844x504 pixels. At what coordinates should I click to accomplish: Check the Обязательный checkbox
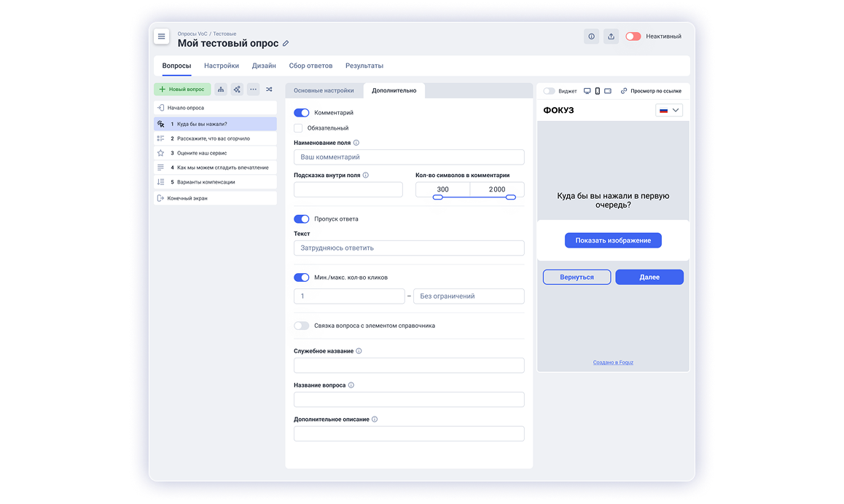(x=298, y=128)
